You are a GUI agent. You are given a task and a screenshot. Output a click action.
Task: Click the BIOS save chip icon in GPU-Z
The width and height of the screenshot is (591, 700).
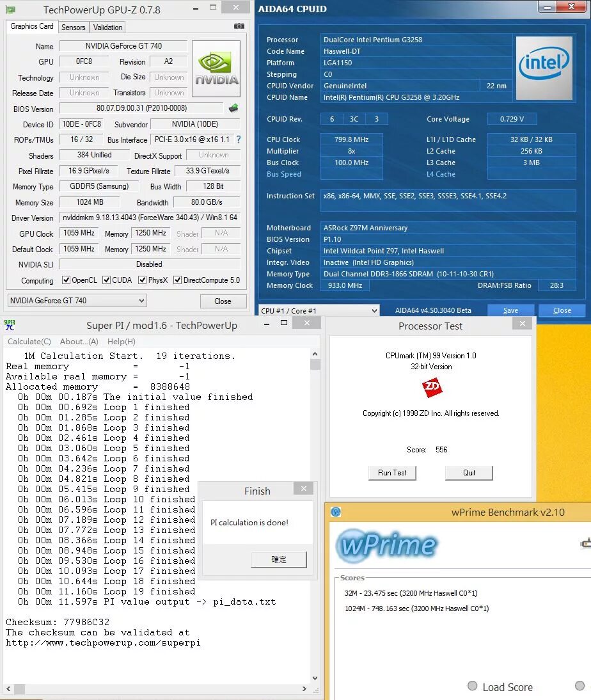coord(233,107)
